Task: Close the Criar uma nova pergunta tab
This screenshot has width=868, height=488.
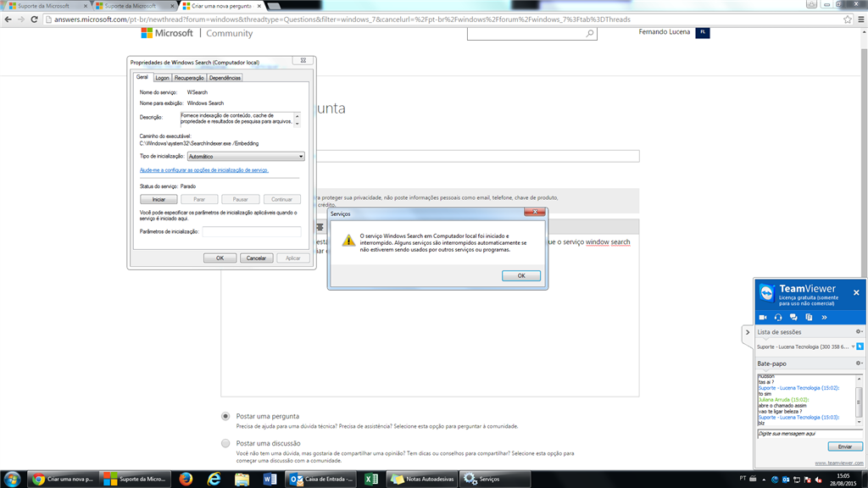Action: (x=259, y=6)
